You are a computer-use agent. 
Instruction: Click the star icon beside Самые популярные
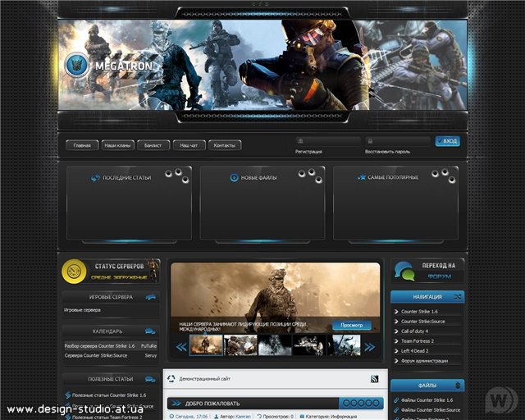click(x=361, y=177)
